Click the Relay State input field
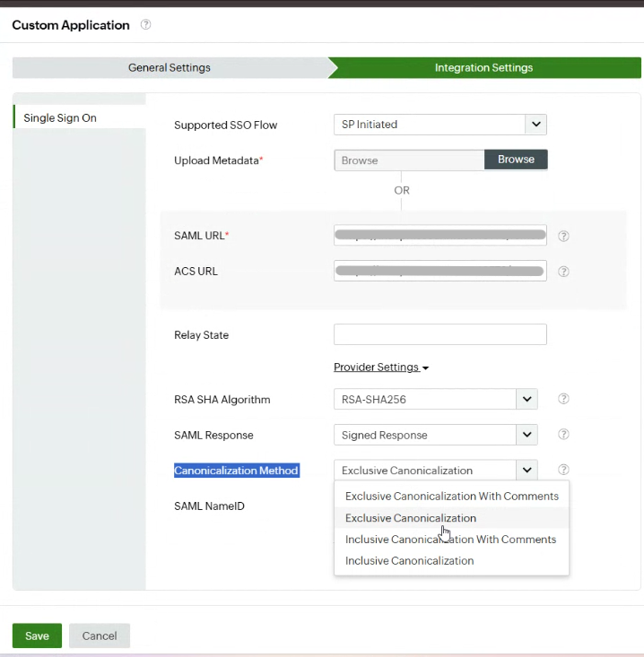 (x=439, y=334)
